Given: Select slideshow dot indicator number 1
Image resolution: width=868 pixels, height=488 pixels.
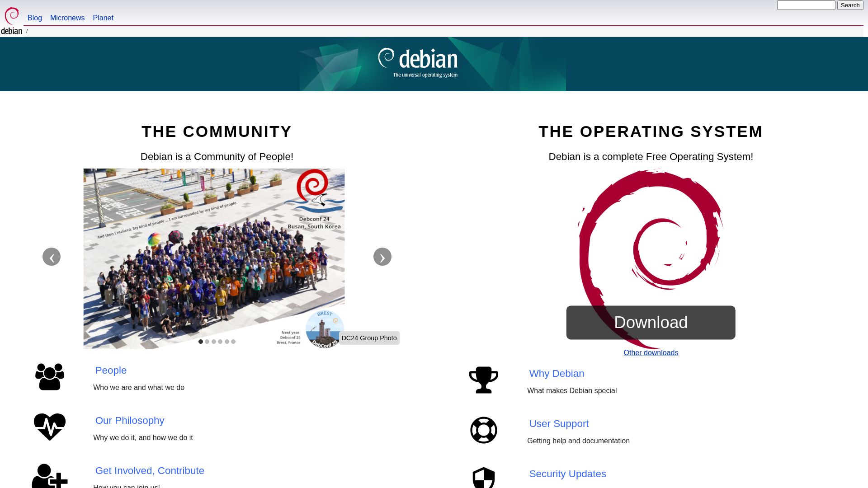Looking at the screenshot, I should point(201,342).
